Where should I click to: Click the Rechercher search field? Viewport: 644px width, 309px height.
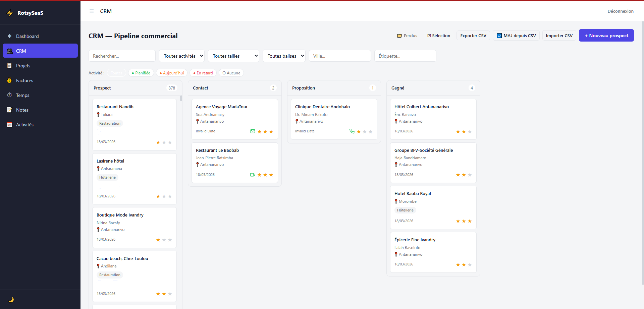(x=122, y=56)
